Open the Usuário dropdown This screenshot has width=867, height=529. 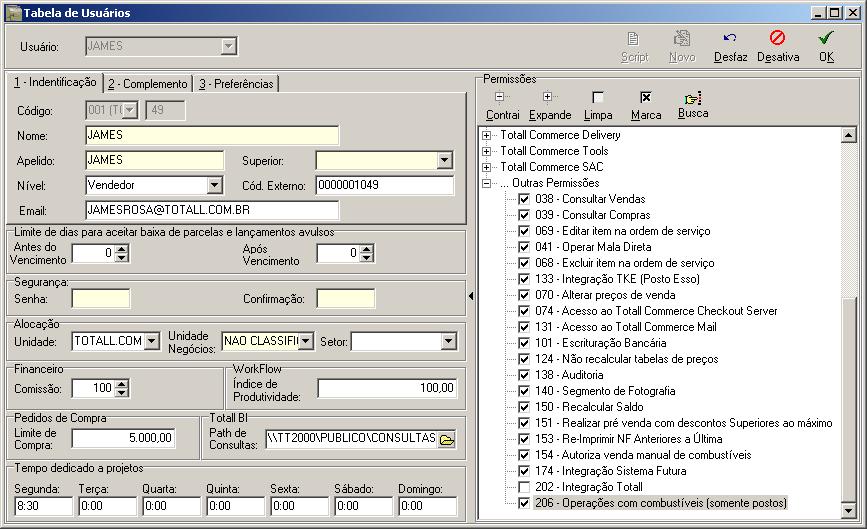point(228,46)
